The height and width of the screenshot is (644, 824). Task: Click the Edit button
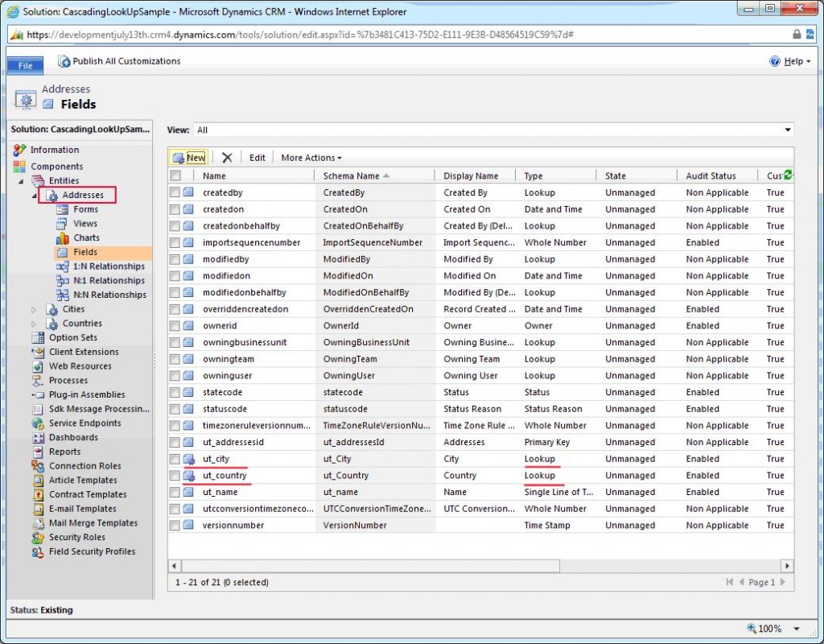259,157
